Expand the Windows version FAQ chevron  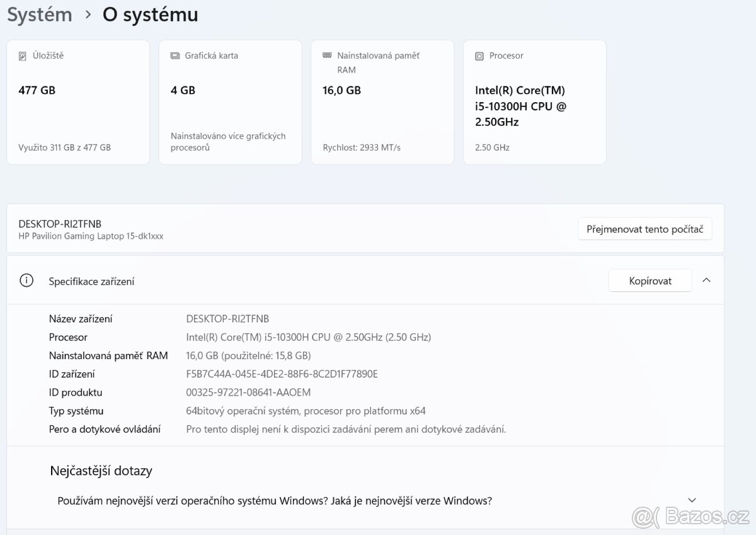[x=692, y=500]
